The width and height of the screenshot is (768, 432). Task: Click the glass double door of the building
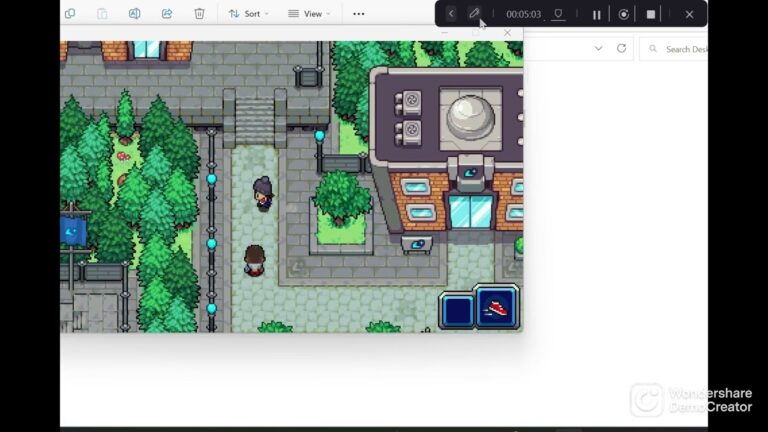click(x=470, y=212)
